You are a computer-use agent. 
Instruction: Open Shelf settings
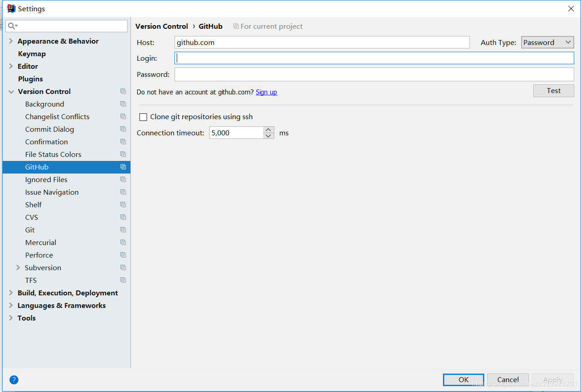coord(33,205)
